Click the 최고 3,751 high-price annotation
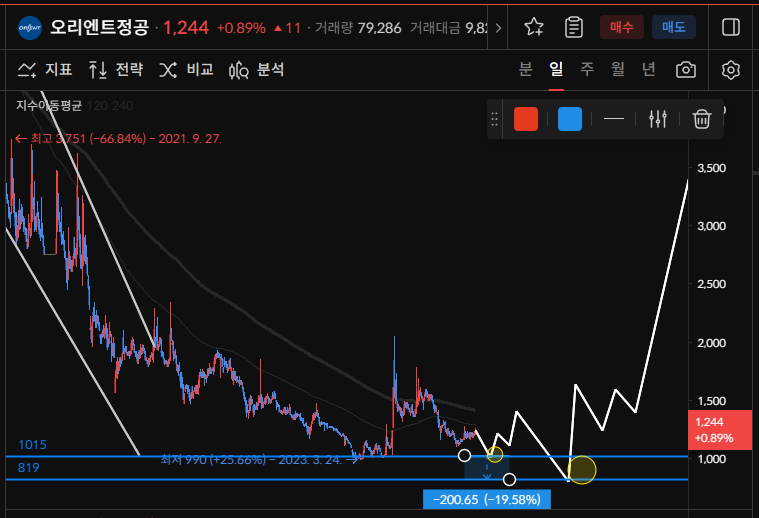Screen dimensions: 759x518 (118, 139)
